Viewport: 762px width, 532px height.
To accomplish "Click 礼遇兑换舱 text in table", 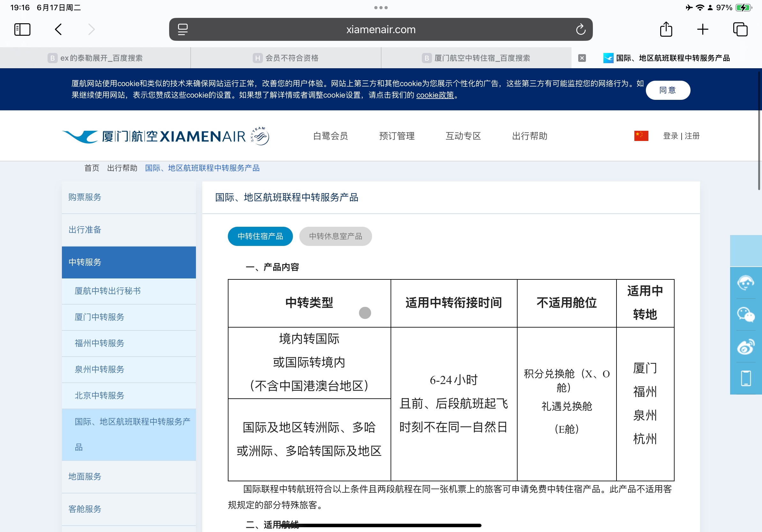I will [566, 406].
